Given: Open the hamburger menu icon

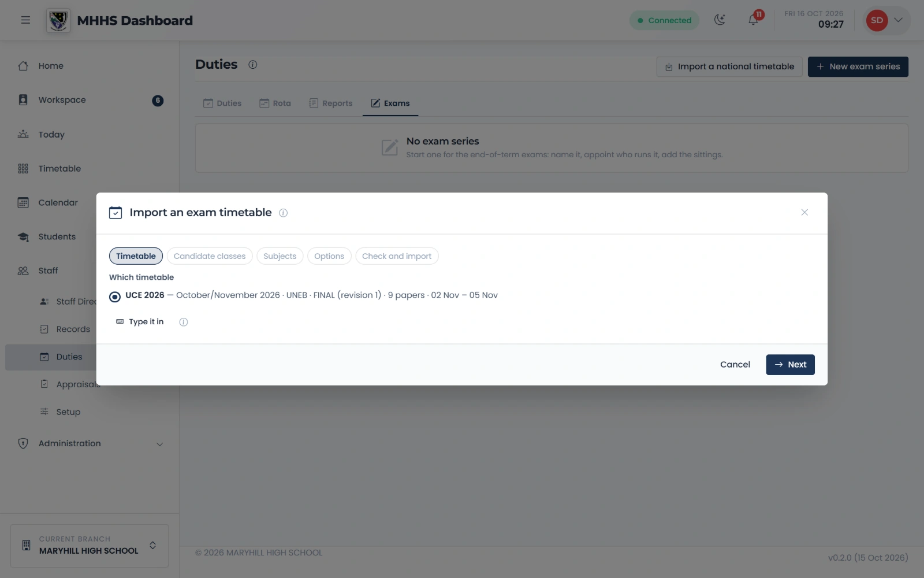Looking at the screenshot, I should click(25, 20).
